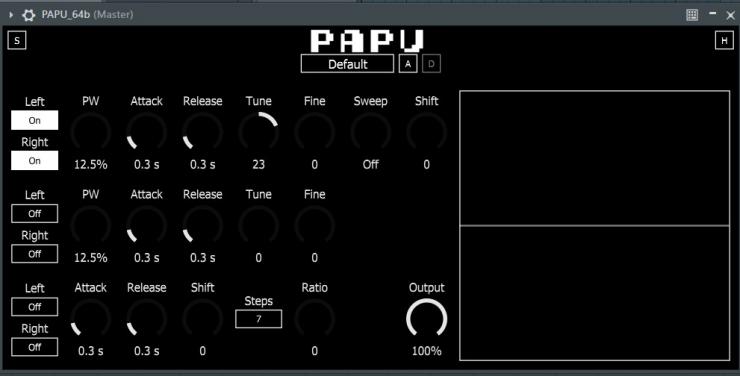740x376 pixels.
Task: Click first row Shift knob
Action: pos(426,133)
